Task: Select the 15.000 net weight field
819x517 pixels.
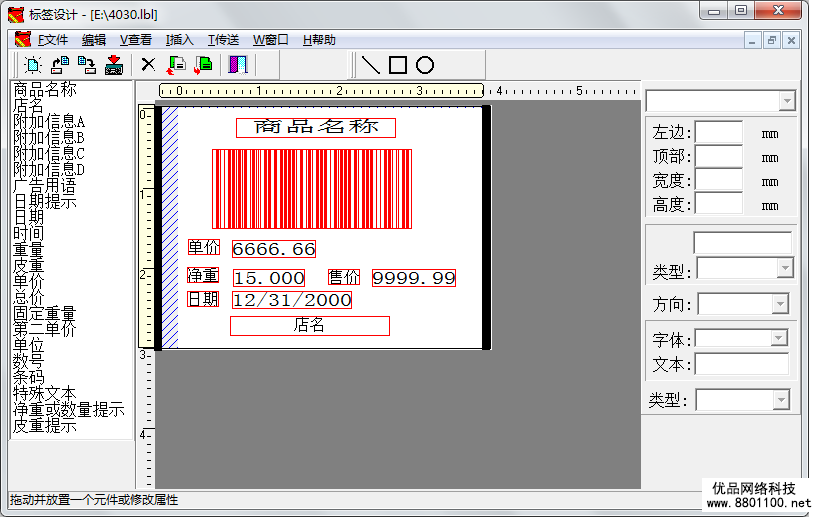Action: 269,278
